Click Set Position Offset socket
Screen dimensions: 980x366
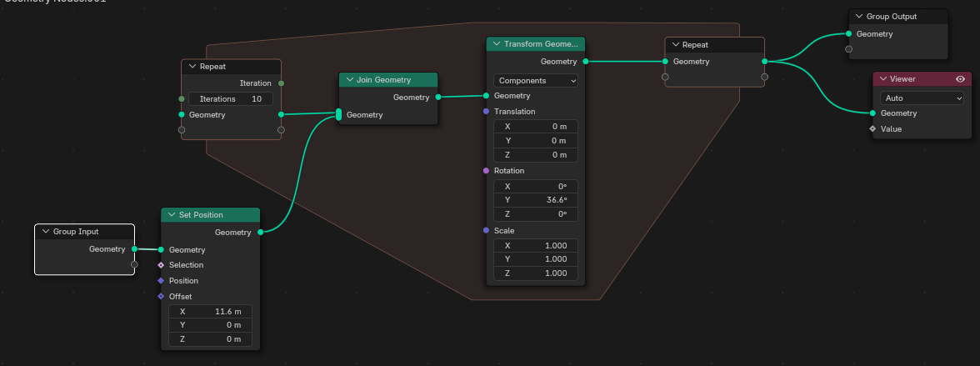[x=161, y=297]
